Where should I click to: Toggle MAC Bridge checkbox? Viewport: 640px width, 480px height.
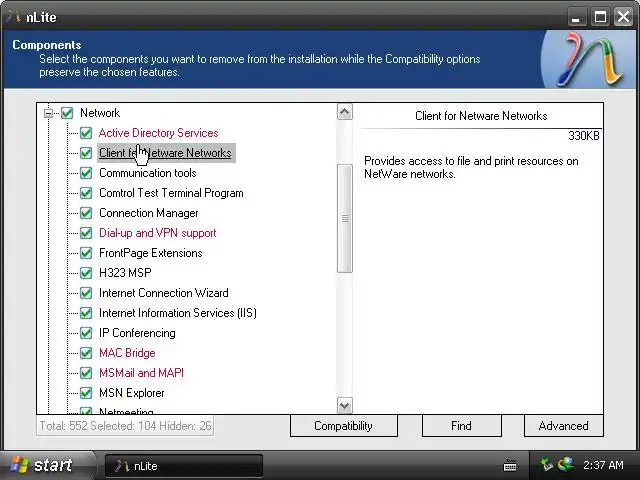click(86, 353)
